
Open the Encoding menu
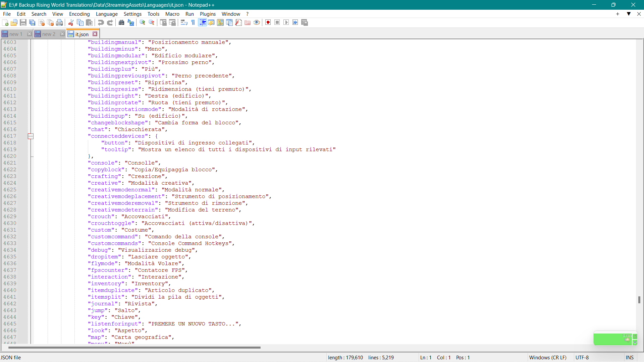point(79,14)
